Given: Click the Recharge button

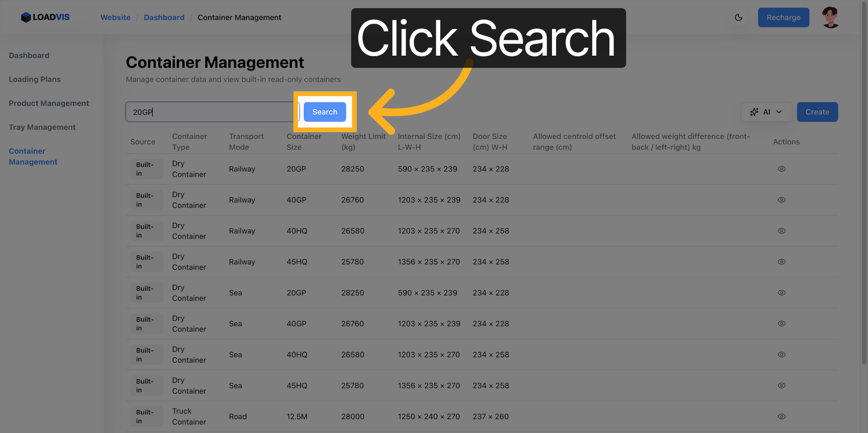Looking at the screenshot, I should coord(783,17).
